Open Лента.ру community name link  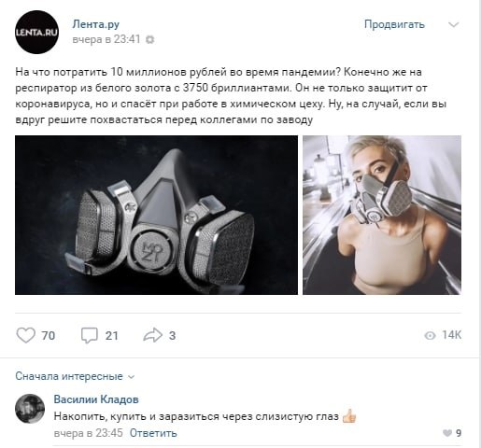coord(96,24)
